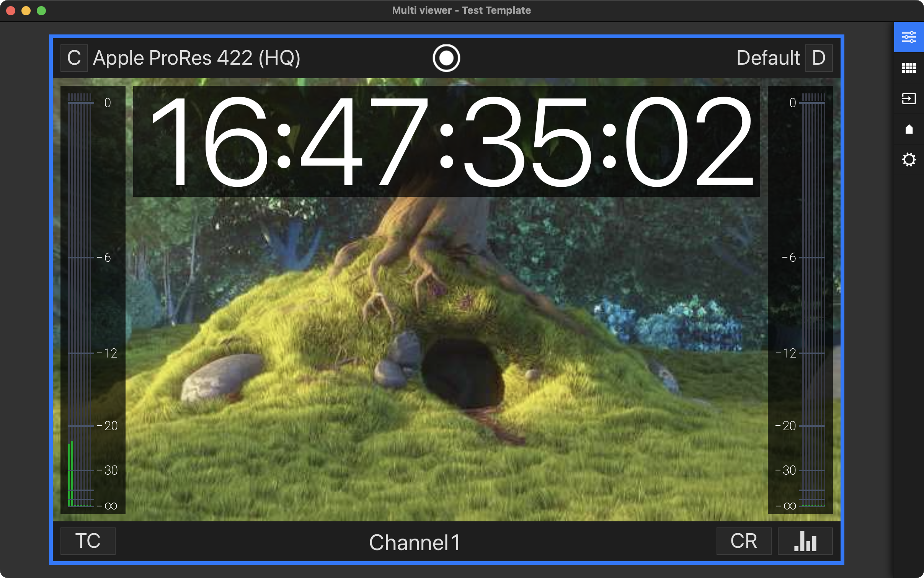Switch to the grid layout view icon
This screenshot has height=578, width=924.
coord(909,68)
